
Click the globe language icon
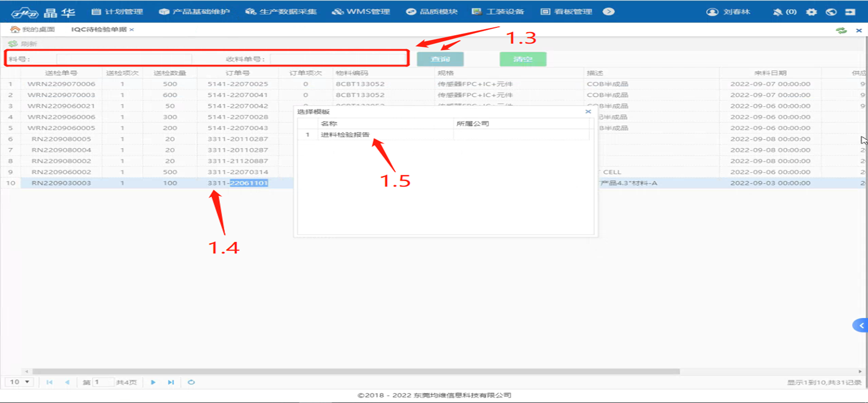831,12
